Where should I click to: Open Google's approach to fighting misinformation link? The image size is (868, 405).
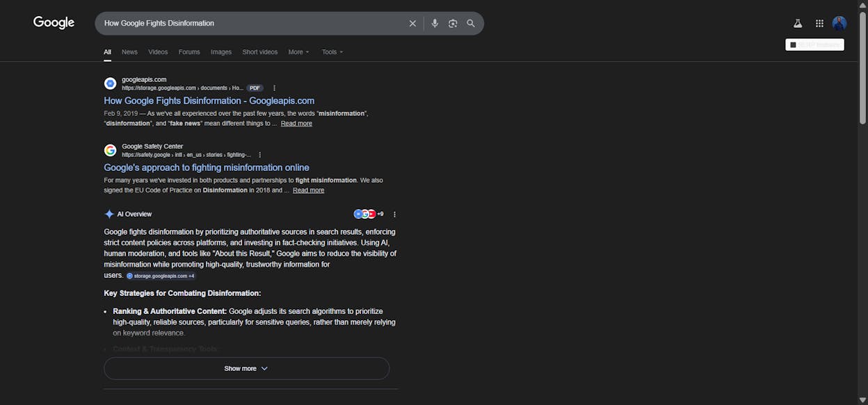(x=207, y=167)
